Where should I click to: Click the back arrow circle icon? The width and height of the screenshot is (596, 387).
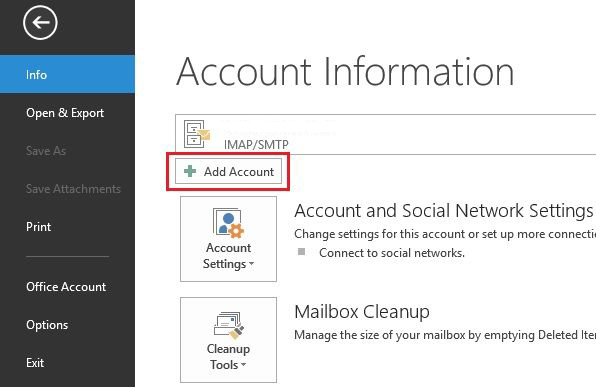(x=40, y=22)
